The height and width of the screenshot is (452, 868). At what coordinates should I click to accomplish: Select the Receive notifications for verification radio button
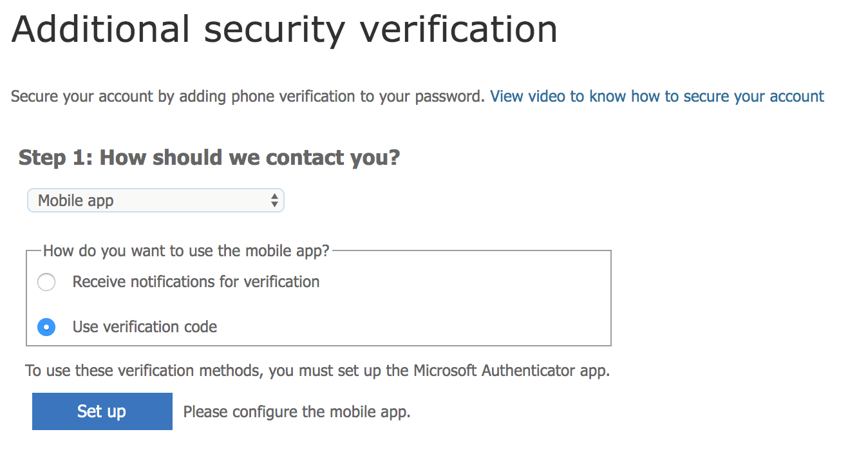point(46,282)
